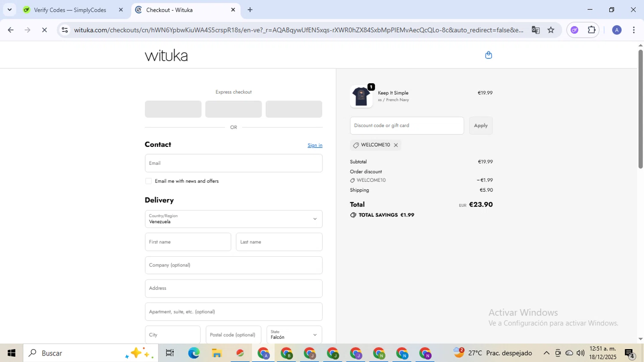Viewport: 644px width, 362px height.
Task: Click Apartment, suite, etc. field
Action: 234,312
